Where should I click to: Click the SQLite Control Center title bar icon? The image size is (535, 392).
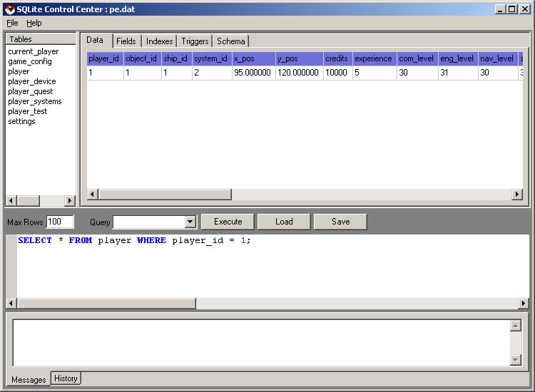(x=9, y=9)
